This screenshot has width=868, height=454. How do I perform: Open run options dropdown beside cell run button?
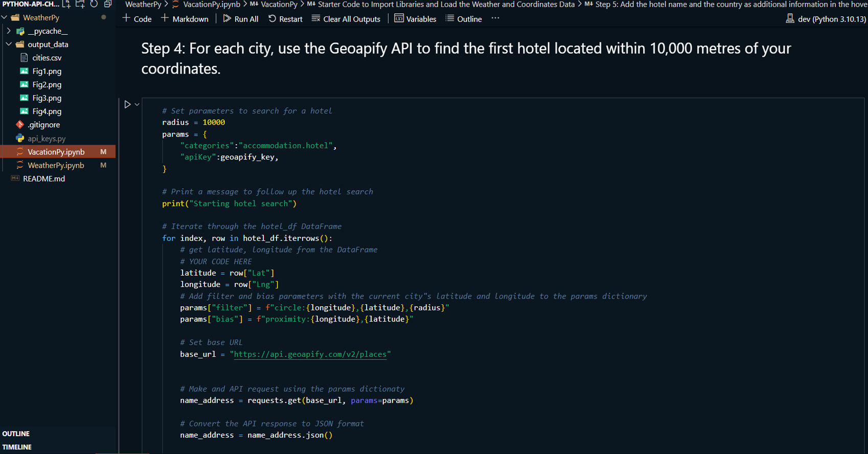point(137,105)
